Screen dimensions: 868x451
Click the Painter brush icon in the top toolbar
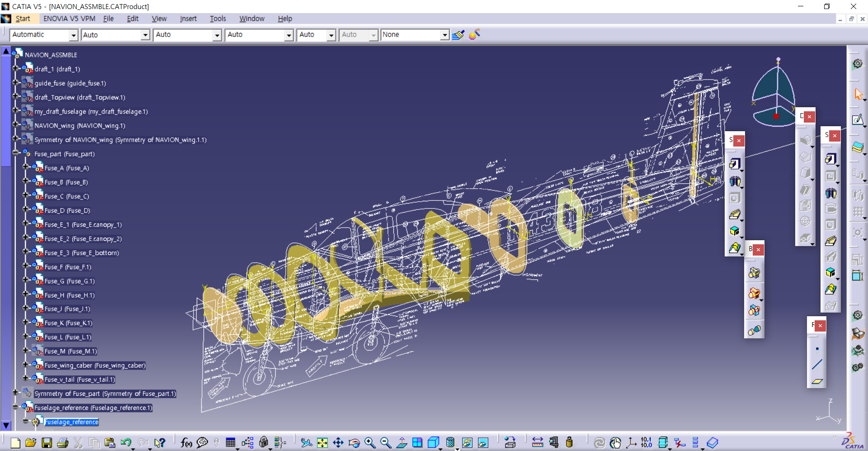[x=458, y=35]
